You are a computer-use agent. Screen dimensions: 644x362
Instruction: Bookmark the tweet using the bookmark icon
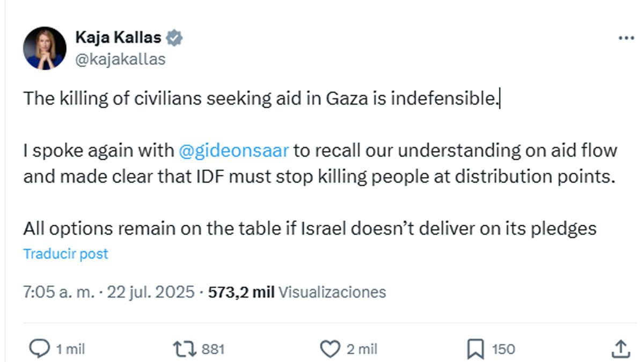[x=477, y=349]
